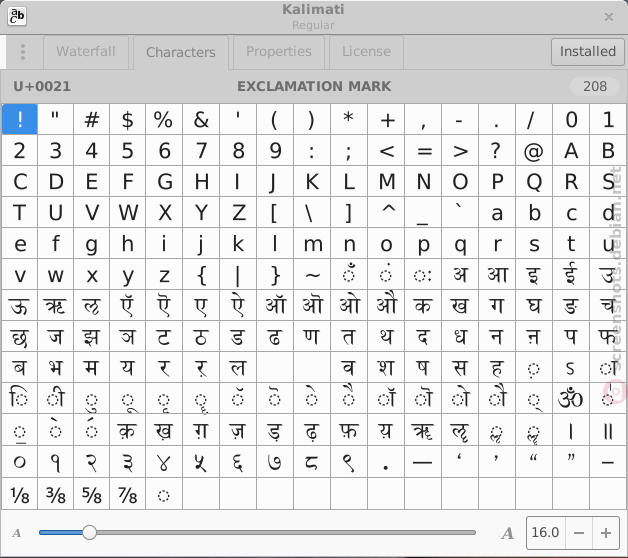Select the digit 7 cell
Viewport: 628px width, 558px height.
(x=201, y=150)
